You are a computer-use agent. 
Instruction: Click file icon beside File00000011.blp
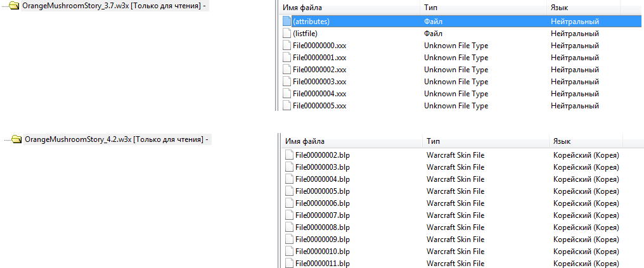[x=289, y=263]
